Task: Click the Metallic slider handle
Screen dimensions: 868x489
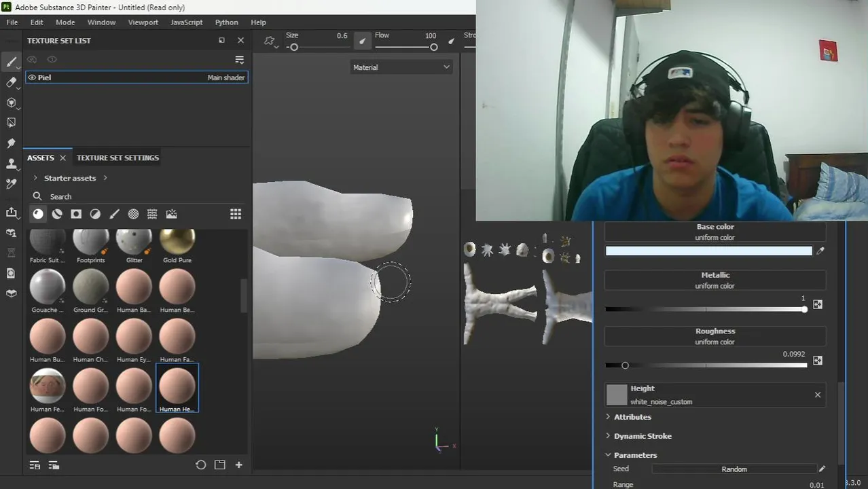Action: point(804,310)
